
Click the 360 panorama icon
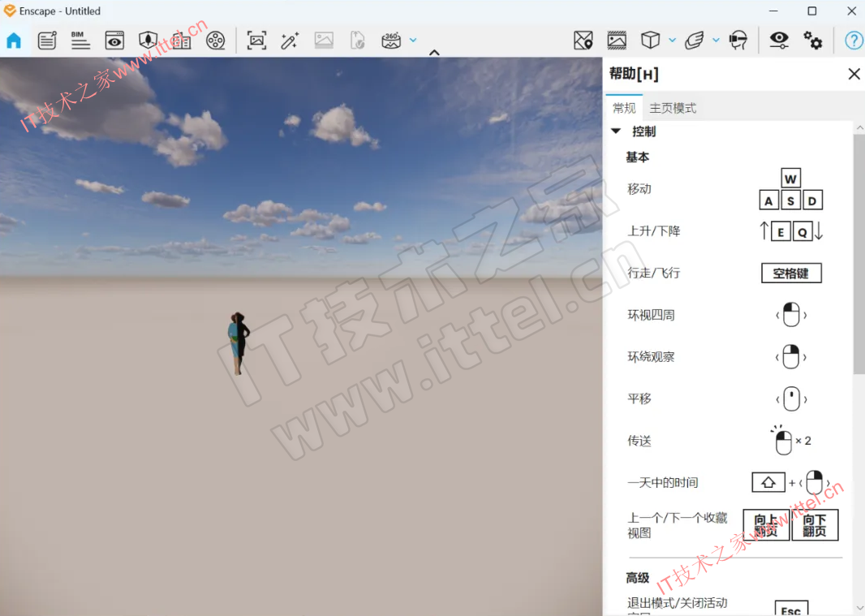click(x=391, y=41)
